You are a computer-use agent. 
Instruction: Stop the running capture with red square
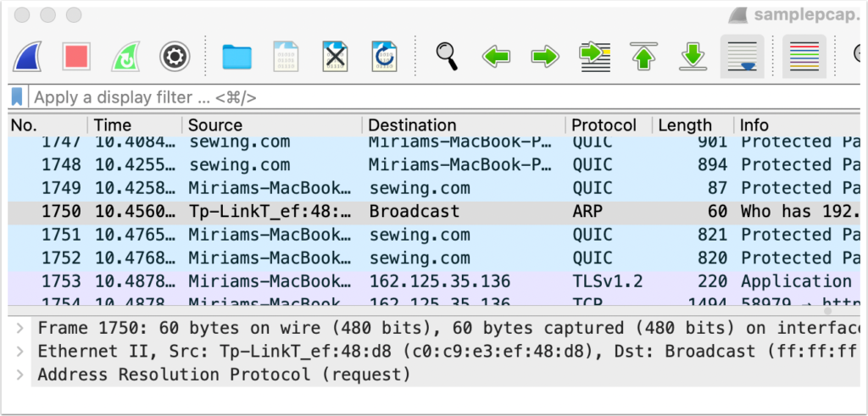(76, 57)
